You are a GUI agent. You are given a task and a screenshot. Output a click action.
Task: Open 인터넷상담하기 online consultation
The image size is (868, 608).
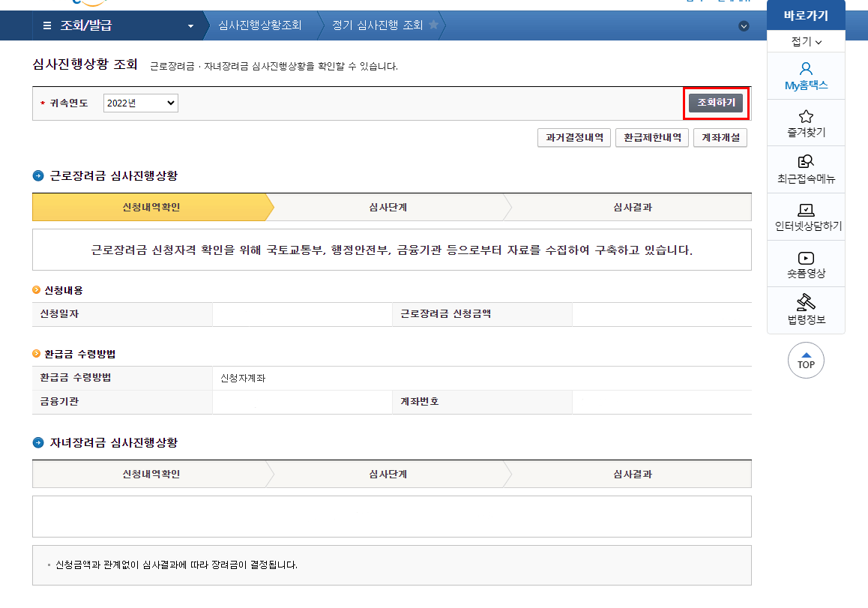806,217
